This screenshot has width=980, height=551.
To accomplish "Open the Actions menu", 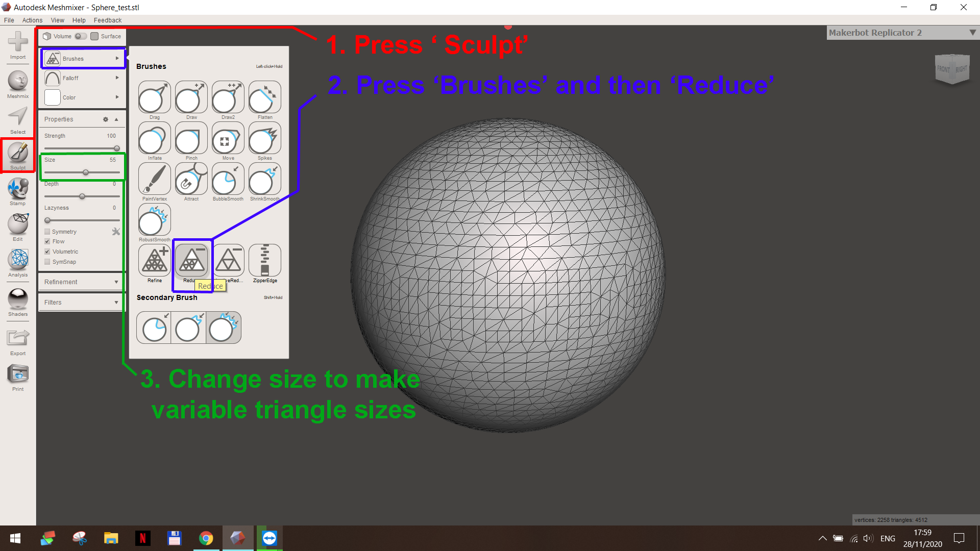I will coord(32,20).
